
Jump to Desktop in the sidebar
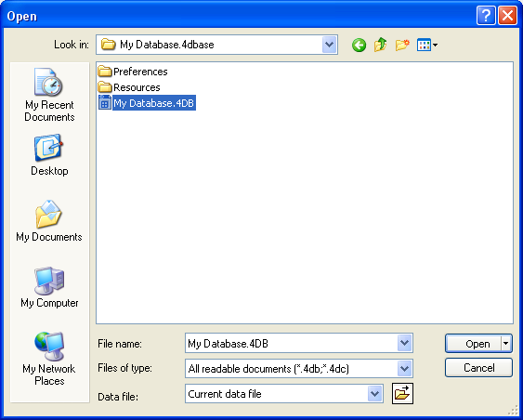(49, 155)
